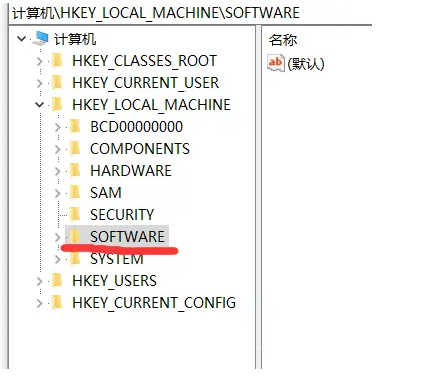Expand the BCD00000000 key
Screen dimensions: 437x379
pyautogui.click(x=58, y=127)
